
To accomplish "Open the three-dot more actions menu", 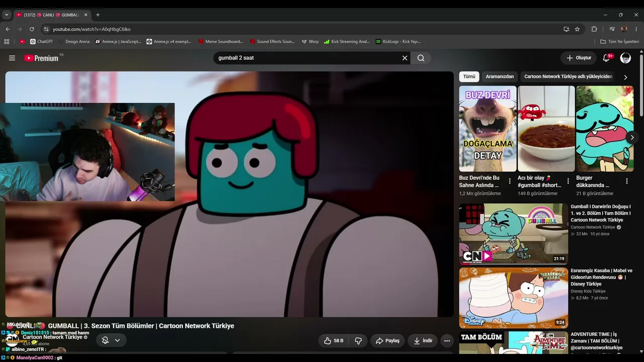I will tap(447, 340).
